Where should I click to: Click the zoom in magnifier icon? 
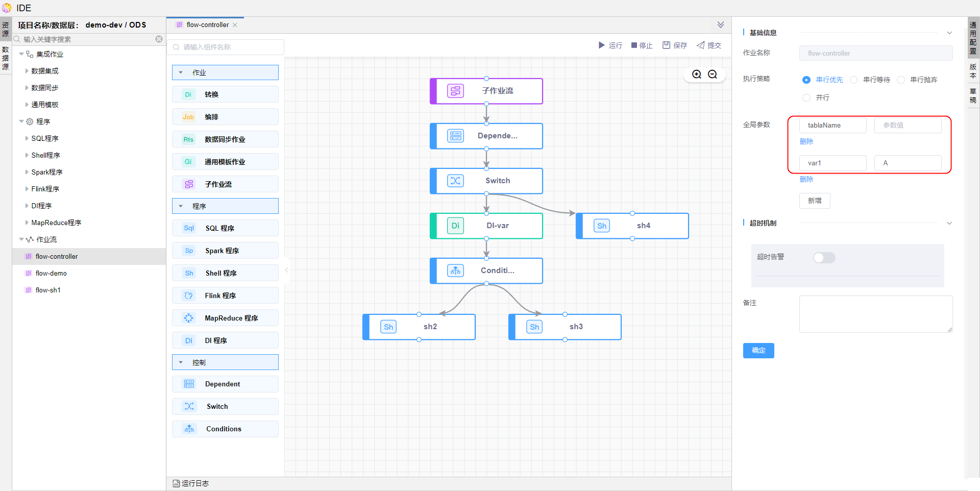[x=697, y=75]
